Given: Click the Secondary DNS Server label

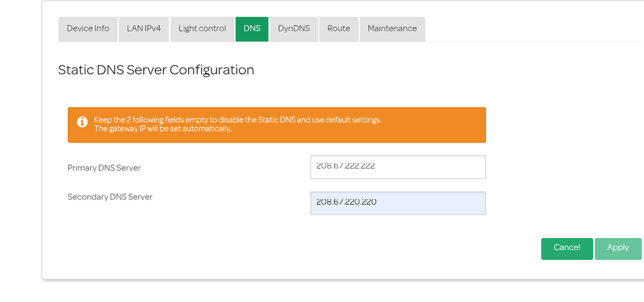Looking at the screenshot, I should pyautogui.click(x=110, y=197).
